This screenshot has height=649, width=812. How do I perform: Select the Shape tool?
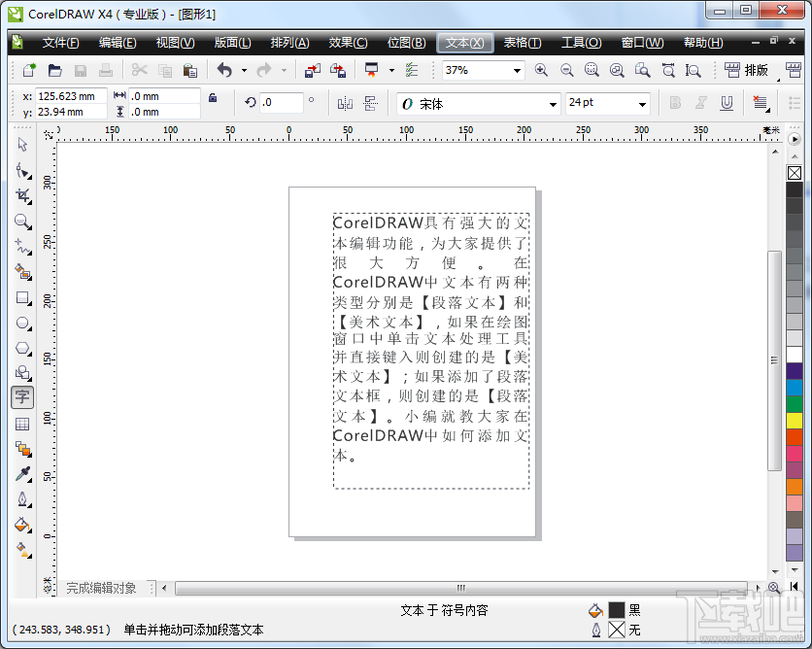point(22,170)
